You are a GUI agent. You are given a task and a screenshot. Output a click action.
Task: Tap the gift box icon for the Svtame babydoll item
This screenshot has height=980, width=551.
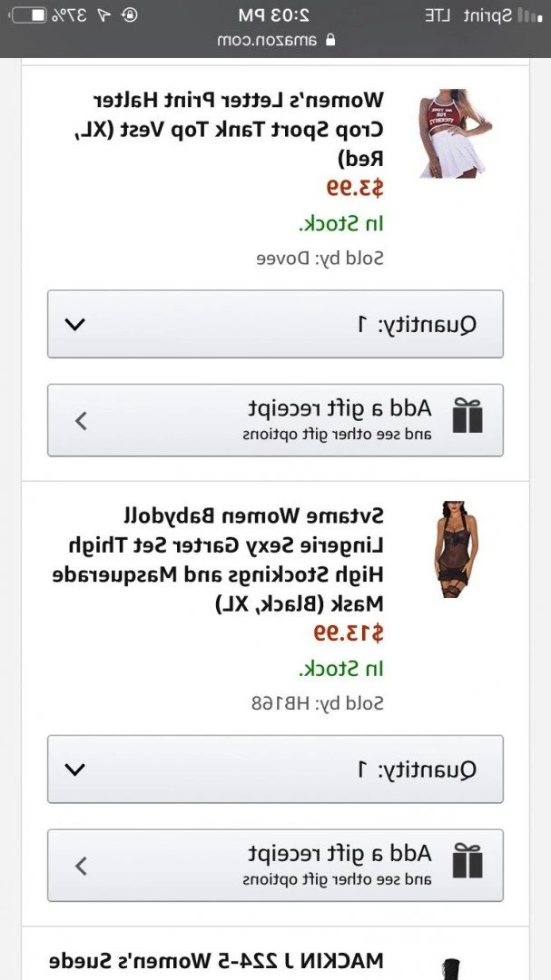467,860
